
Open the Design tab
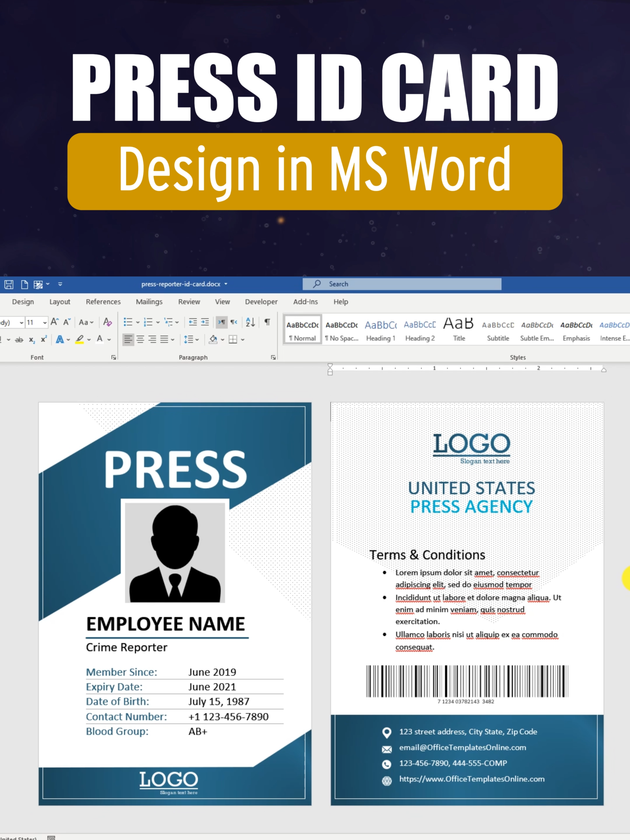[x=23, y=302]
